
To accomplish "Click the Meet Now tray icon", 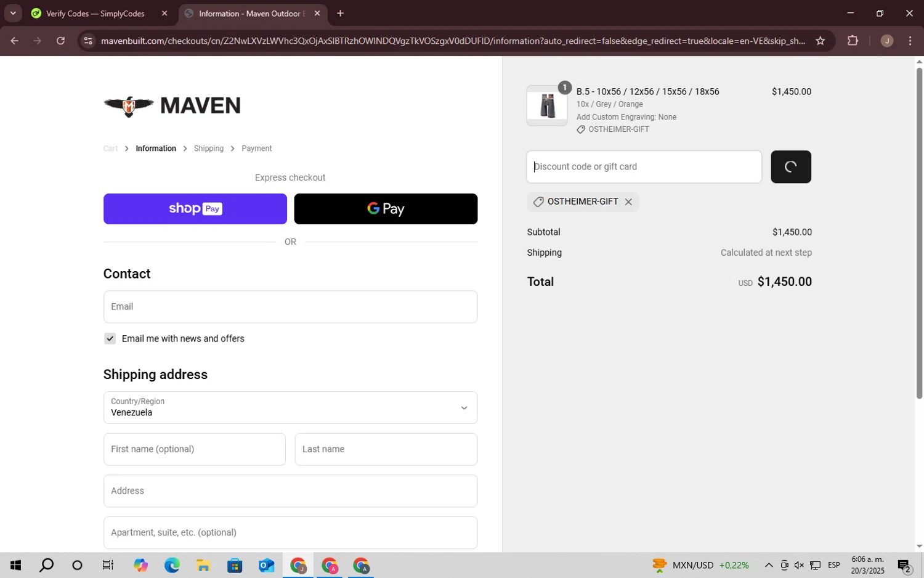I will (x=784, y=566).
